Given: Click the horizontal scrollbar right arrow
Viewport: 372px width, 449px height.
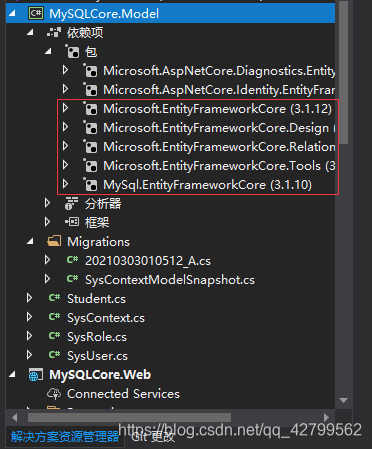Looking at the screenshot, I should pyautogui.click(x=326, y=417).
